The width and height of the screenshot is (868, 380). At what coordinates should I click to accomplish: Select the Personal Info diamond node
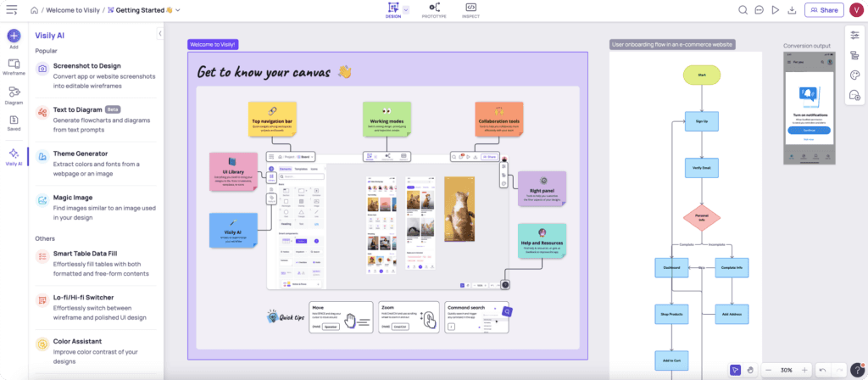tap(701, 218)
